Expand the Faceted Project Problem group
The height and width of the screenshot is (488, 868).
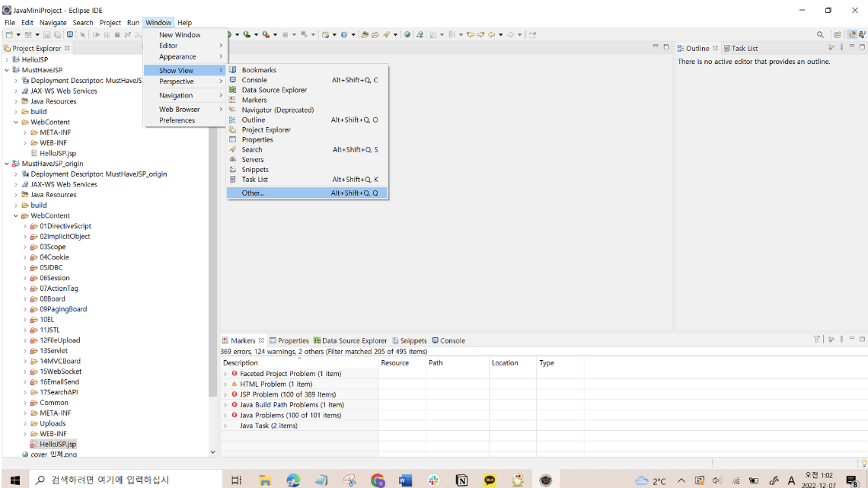225,374
